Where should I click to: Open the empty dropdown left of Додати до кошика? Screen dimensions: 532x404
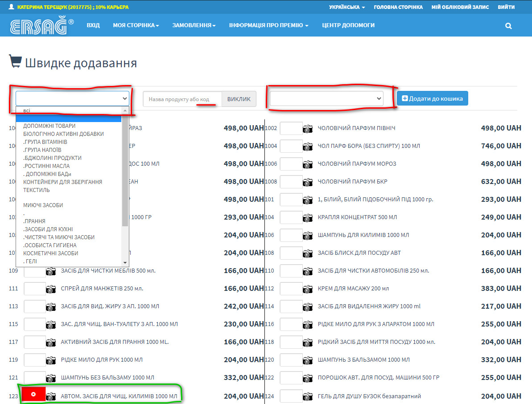click(x=326, y=98)
